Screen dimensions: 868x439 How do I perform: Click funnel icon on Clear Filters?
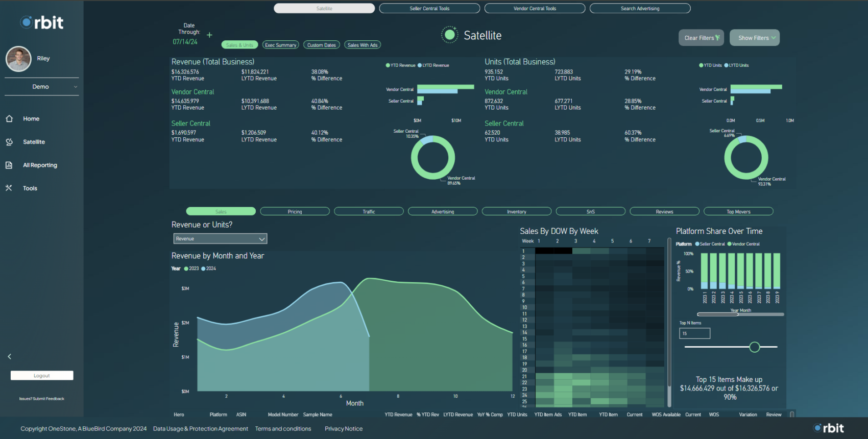pyautogui.click(x=717, y=38)
